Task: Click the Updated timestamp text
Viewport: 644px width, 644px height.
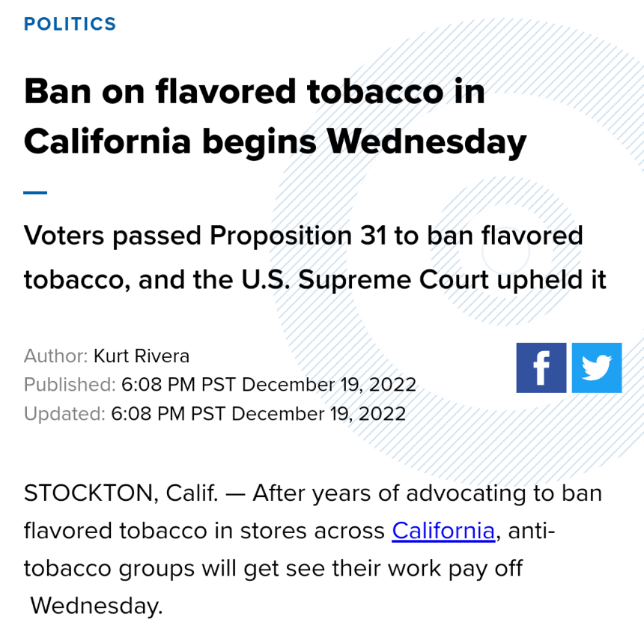Action: coord(215,413)
